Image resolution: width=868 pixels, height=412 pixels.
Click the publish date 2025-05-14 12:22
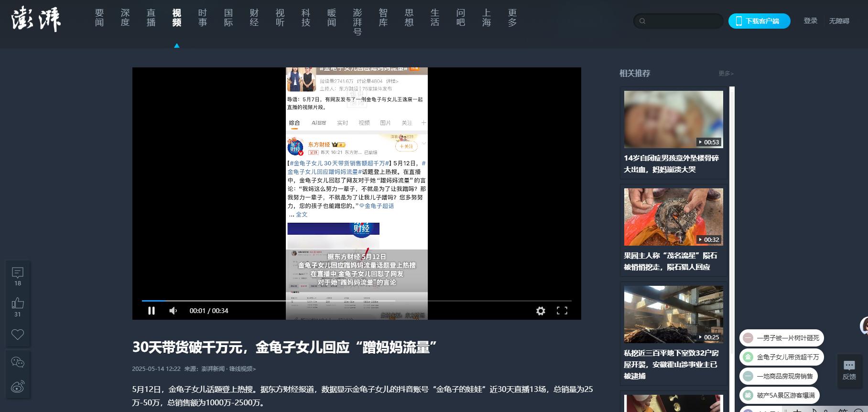tap(156, 369)
